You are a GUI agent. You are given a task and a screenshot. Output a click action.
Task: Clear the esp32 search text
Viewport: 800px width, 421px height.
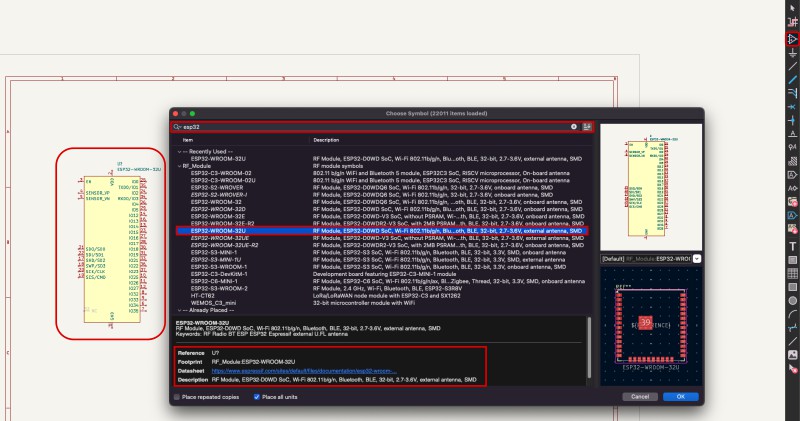(x=573, y=127)
